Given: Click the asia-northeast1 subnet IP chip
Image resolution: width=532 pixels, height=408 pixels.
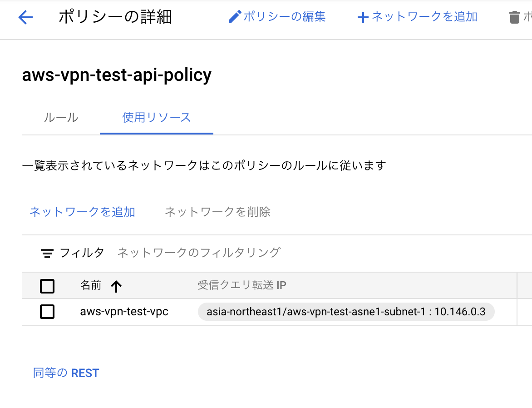Looking at the screenshot, I should 346,312.
